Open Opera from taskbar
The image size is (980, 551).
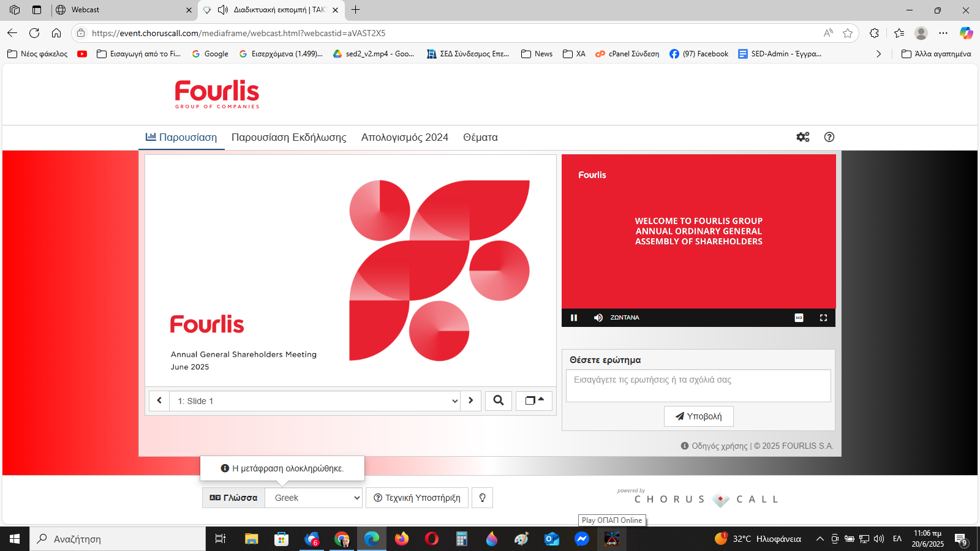point(432,539)
